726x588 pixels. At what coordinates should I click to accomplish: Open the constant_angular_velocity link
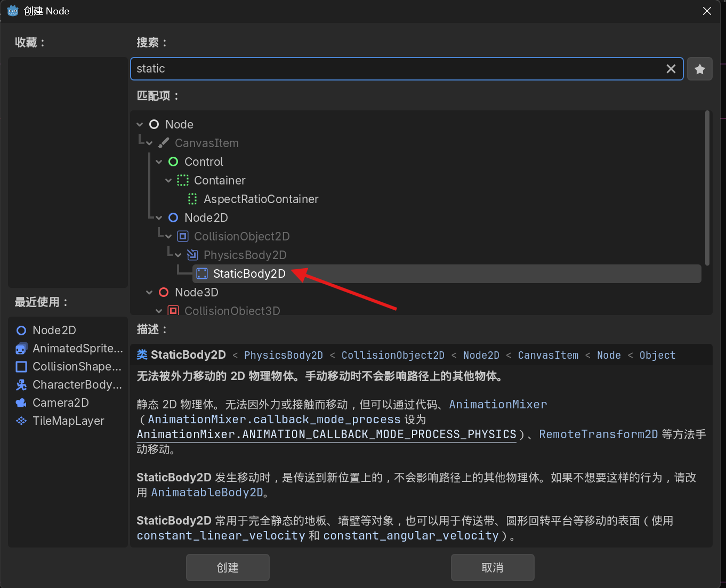coord(411,536)
